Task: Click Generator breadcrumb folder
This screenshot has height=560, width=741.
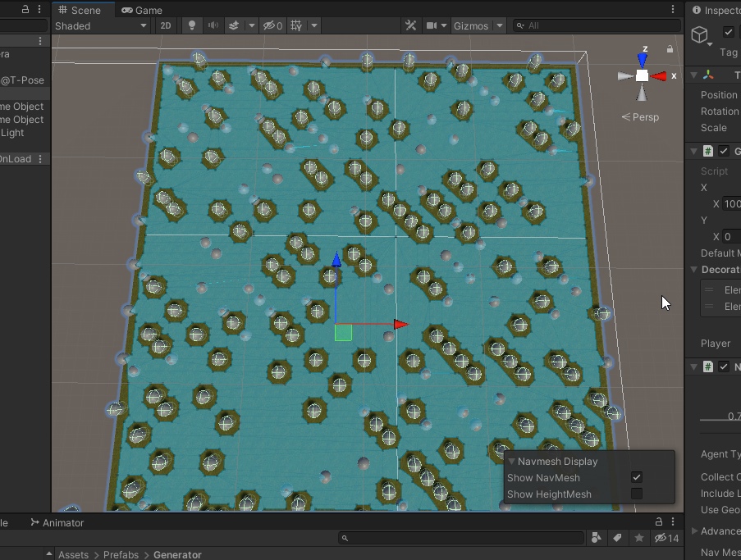Action: (x=177, y=554)
